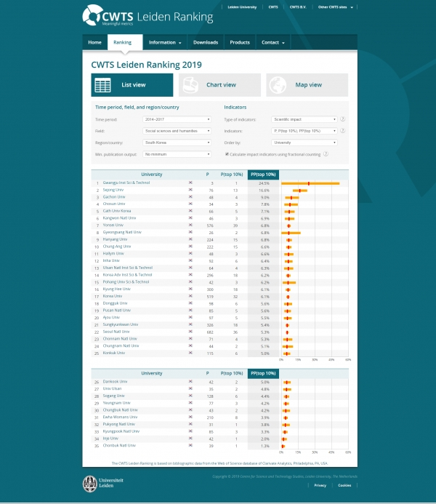Go to the Home tab

pos(94,42)
